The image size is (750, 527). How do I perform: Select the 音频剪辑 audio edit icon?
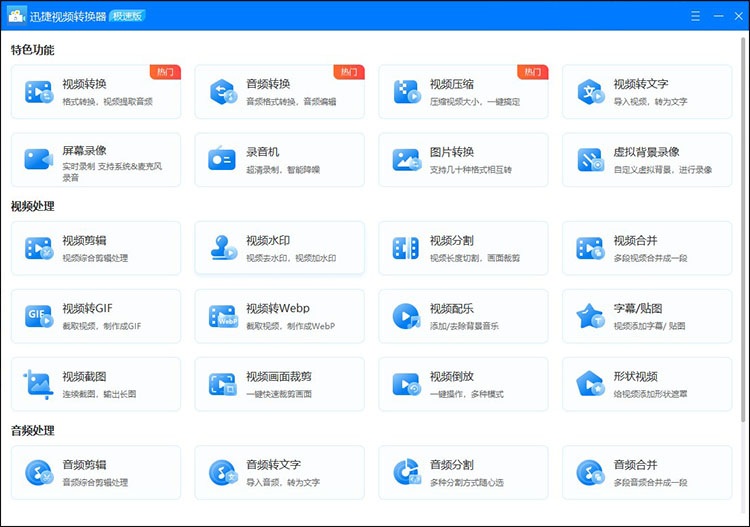pos(39,472)
